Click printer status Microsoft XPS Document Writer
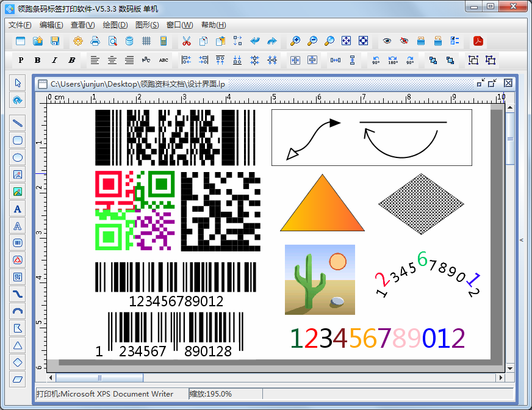The image size is (532, 410). click(105, 394)
